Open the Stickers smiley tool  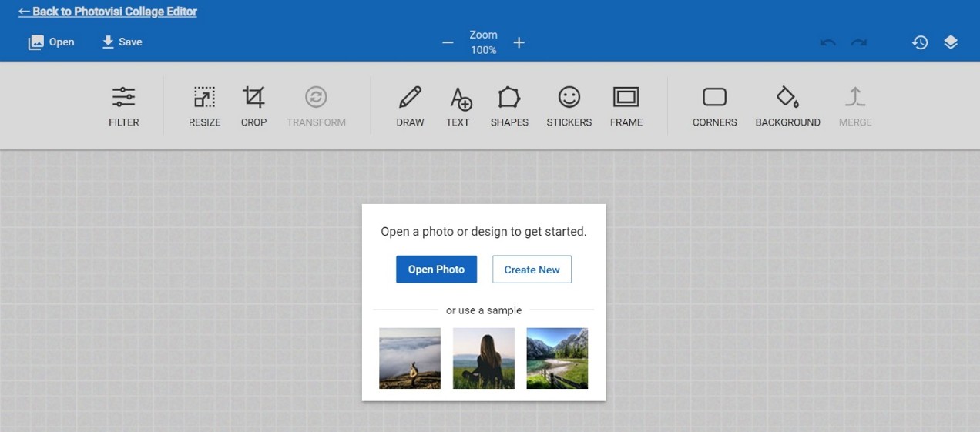tap(569, 106)
